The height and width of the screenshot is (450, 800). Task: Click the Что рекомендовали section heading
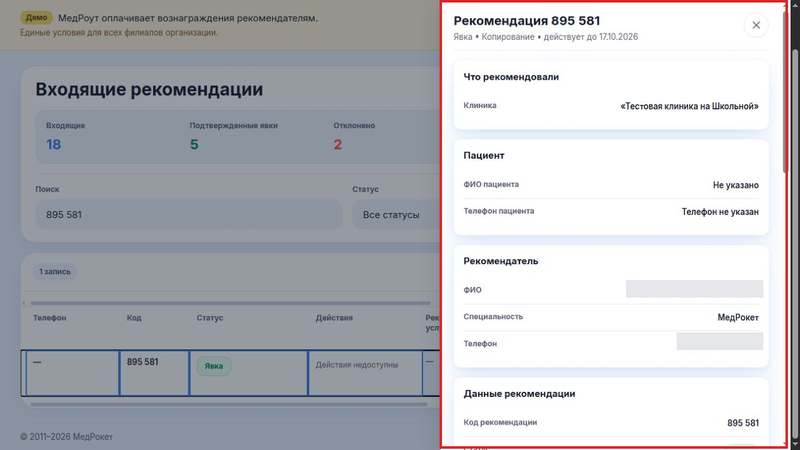click(x=511, y=77)
